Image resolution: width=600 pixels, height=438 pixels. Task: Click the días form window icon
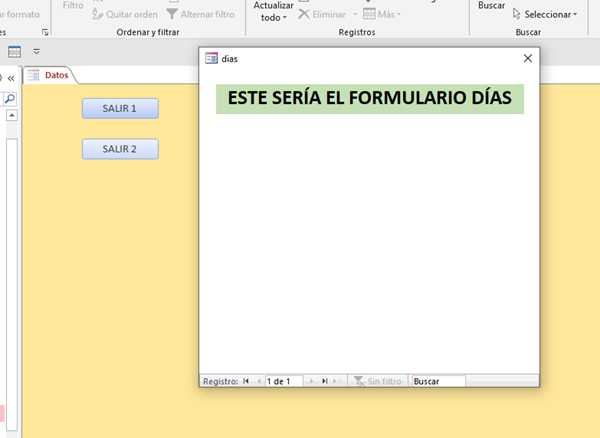(211, 59)
